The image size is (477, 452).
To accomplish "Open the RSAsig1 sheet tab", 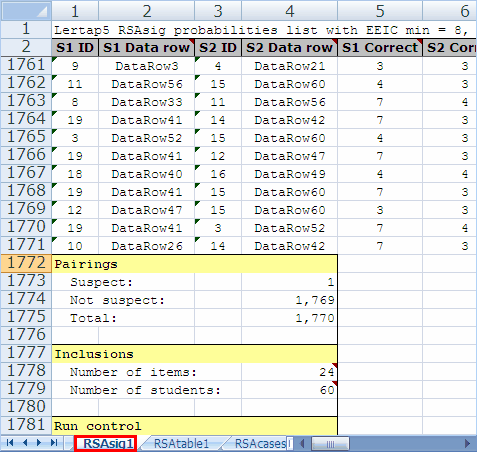I will click(x=106, y=444).
